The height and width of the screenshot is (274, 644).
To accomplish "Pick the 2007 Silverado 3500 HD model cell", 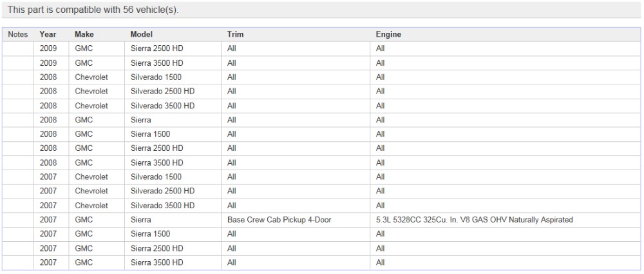I will point(162,206).
